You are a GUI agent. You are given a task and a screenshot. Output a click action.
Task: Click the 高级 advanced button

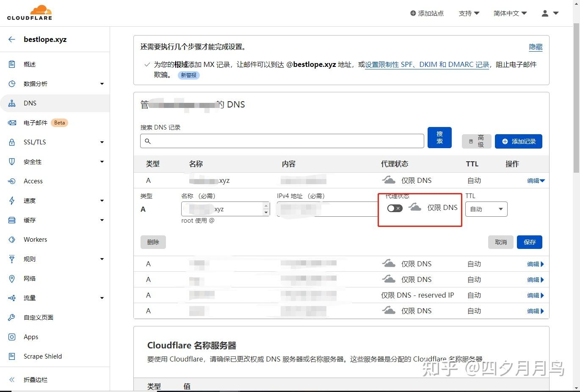pos(476,141)
